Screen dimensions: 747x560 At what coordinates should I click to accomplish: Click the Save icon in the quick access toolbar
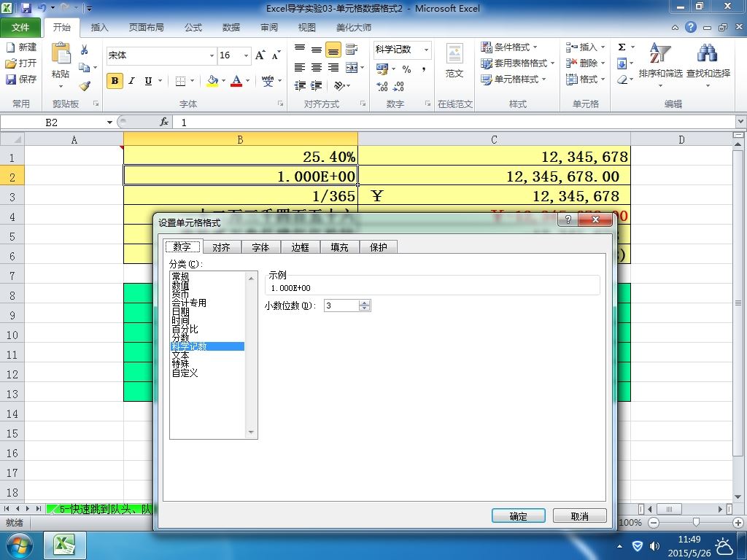click(26, 8)
